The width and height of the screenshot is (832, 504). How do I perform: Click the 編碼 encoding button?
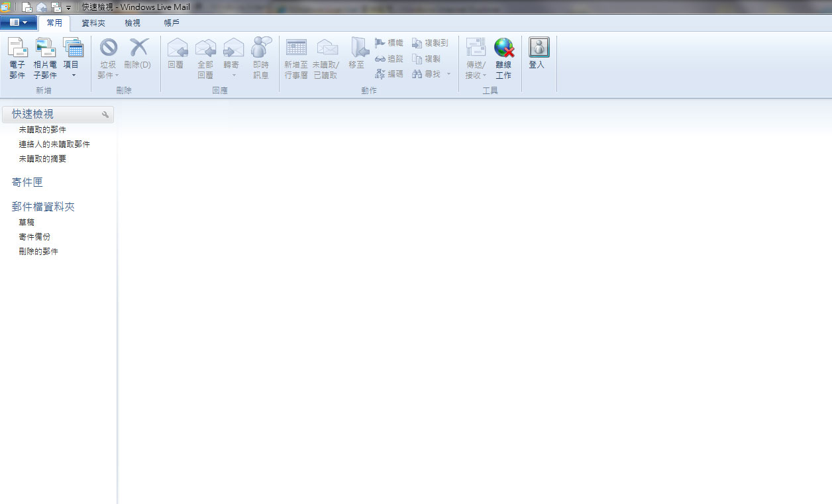tap(389, 74)
